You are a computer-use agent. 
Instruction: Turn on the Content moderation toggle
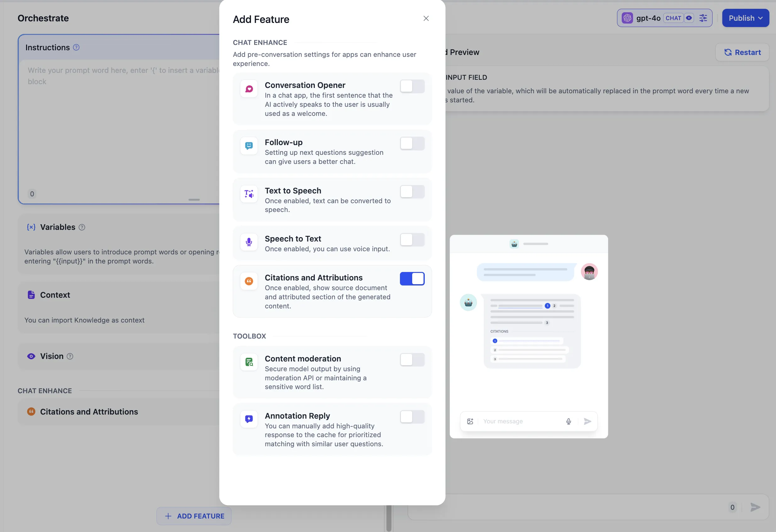412,360
